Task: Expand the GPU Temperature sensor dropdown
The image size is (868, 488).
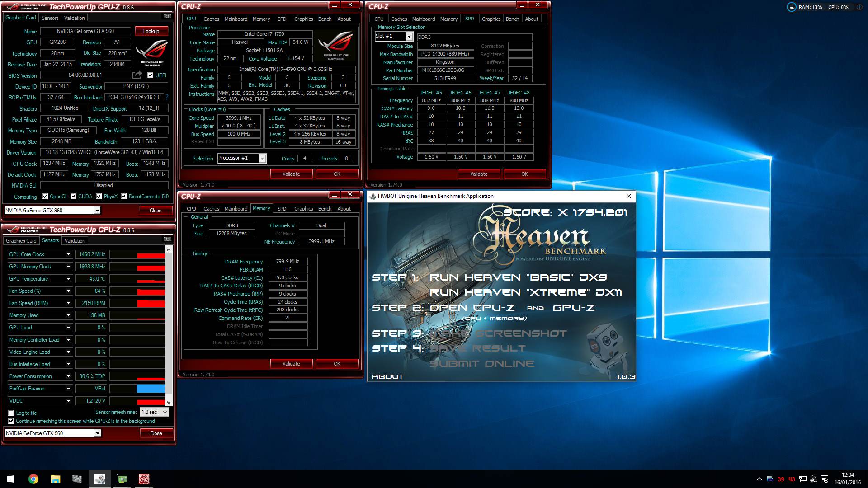Action: tap(69, 279)
